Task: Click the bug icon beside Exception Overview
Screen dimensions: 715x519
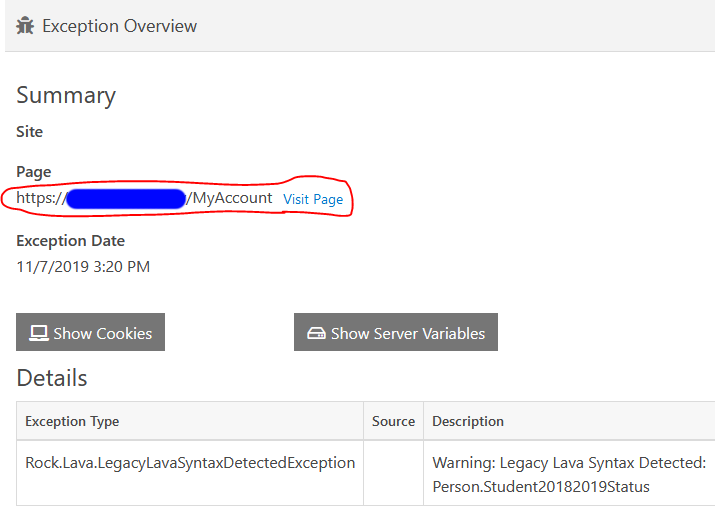Action: pos(25,26)
